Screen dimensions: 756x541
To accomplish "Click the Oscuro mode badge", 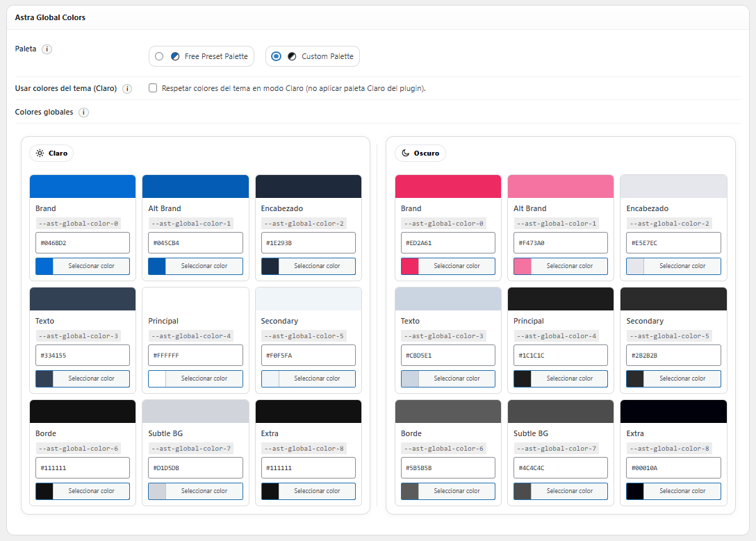I will (420, 153).
